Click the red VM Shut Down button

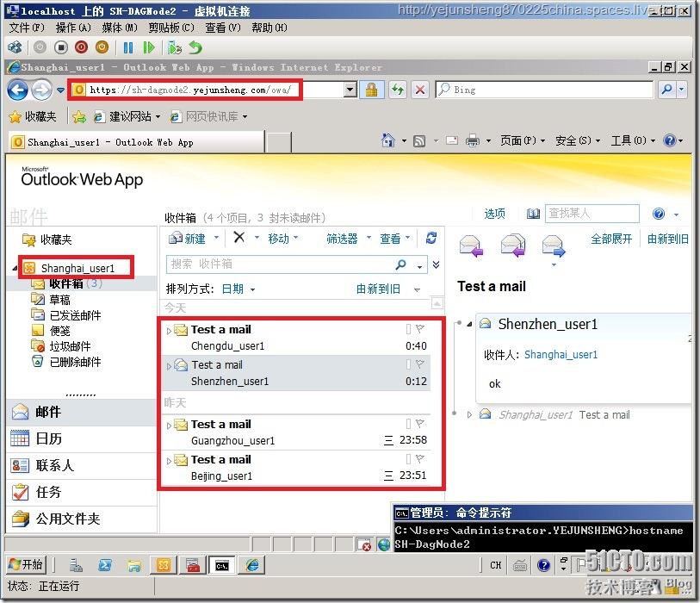pyautogui.click(x=81, y=47)
